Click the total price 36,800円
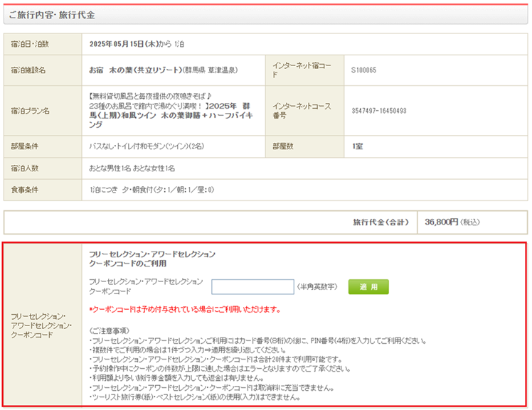Screen dimensions: 532x410 pyautogui.click(x=441, y=222)
